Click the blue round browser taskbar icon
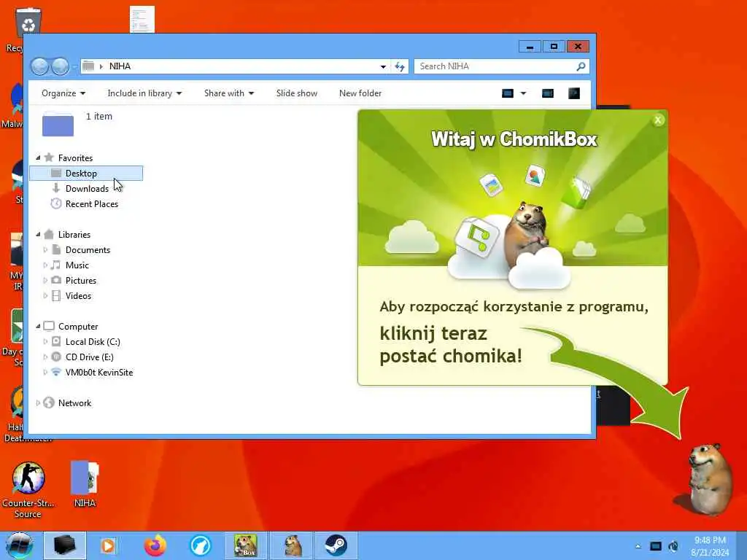This screenshot has width=747, height=560. point(201,545)
